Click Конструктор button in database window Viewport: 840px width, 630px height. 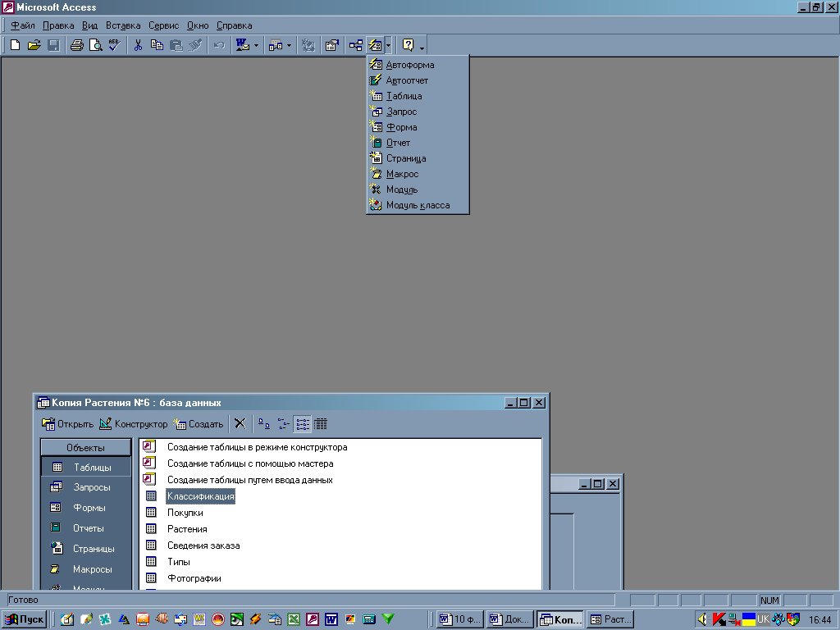[134, 424]
